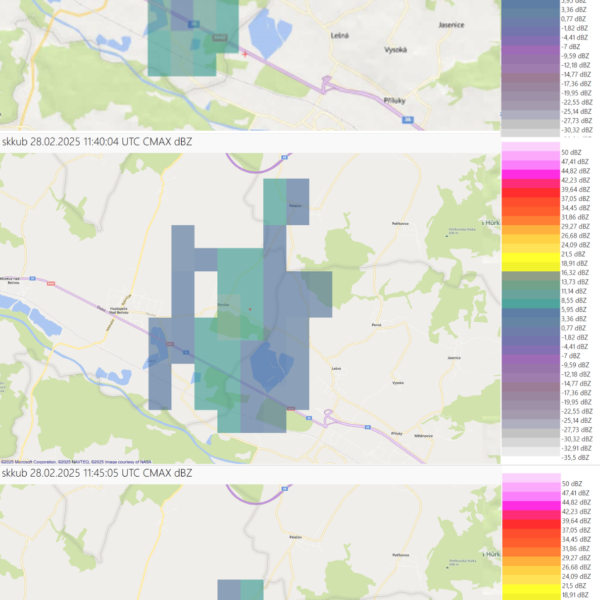Viewport: 600px width, 600px height.
Task: Click Hustopeče nad Bečvou label on the 11:40:04 map
Action: tap(119, 310)
